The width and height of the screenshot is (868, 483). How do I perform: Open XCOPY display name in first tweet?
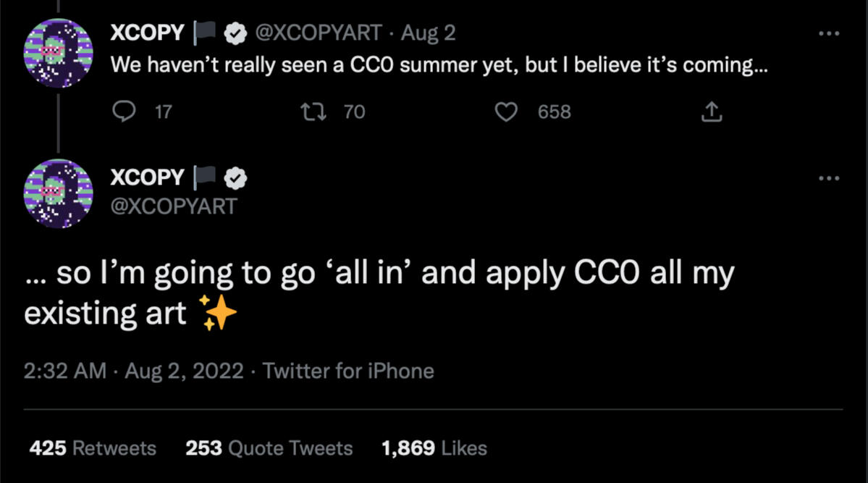tap(147, 33)
